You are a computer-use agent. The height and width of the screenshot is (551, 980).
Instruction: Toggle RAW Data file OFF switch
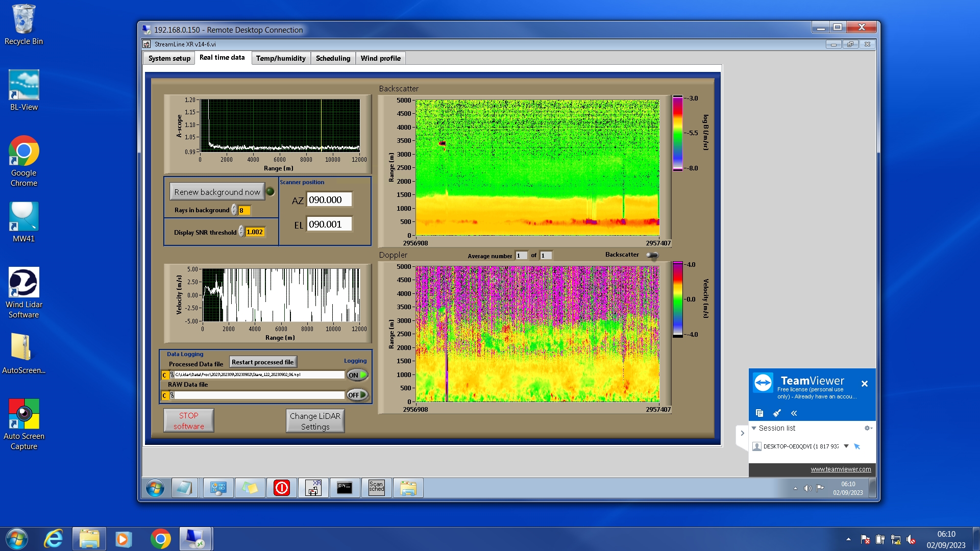[357, 395]
